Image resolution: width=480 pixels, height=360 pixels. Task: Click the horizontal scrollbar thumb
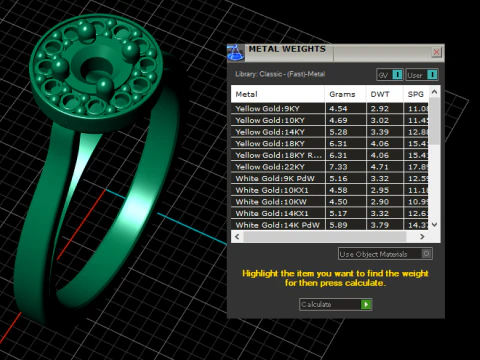325,236
